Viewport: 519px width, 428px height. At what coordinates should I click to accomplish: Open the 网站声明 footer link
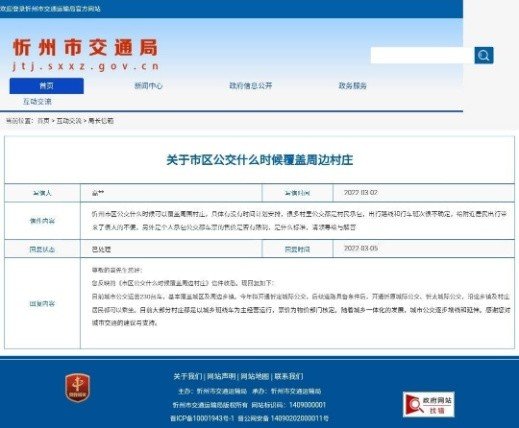tap(221, 376)
